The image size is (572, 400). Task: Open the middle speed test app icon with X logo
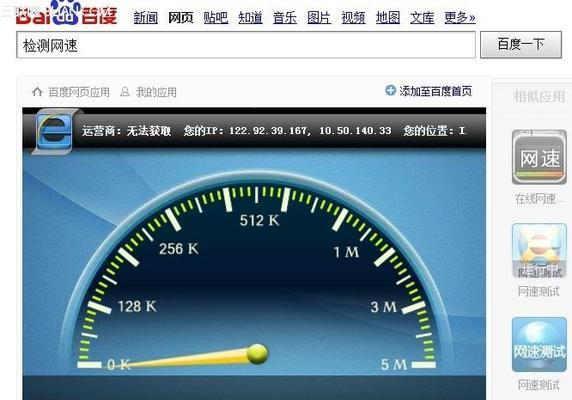coord(539,251)
